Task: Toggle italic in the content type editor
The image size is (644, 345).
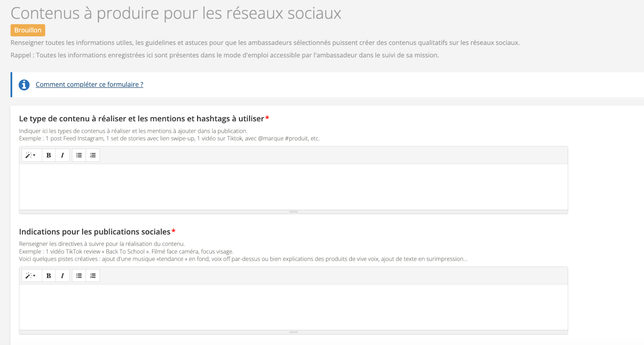Action: (x=62, y=155)
